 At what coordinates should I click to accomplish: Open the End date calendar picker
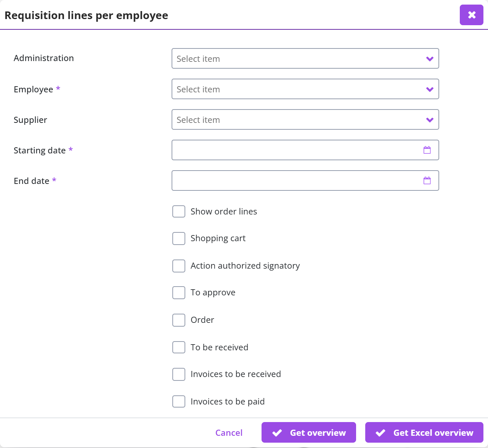(x=427, y=180)
